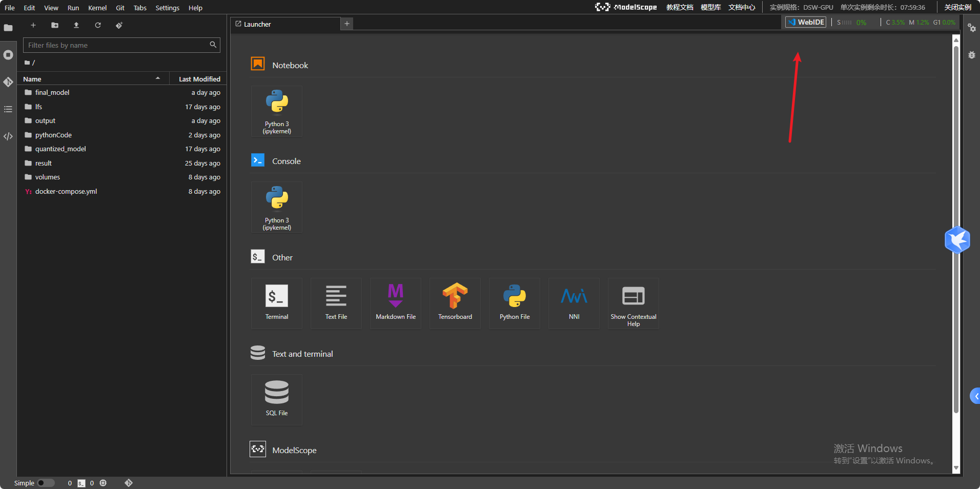This screenshot has width=980, height=489.
Task: Select the volumes folder
Action: coord(122,177)
